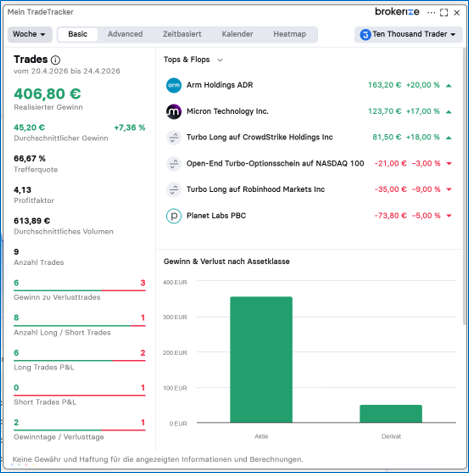Click the Gewinntage / Verlusttage ratio bar

coord(79,430)
